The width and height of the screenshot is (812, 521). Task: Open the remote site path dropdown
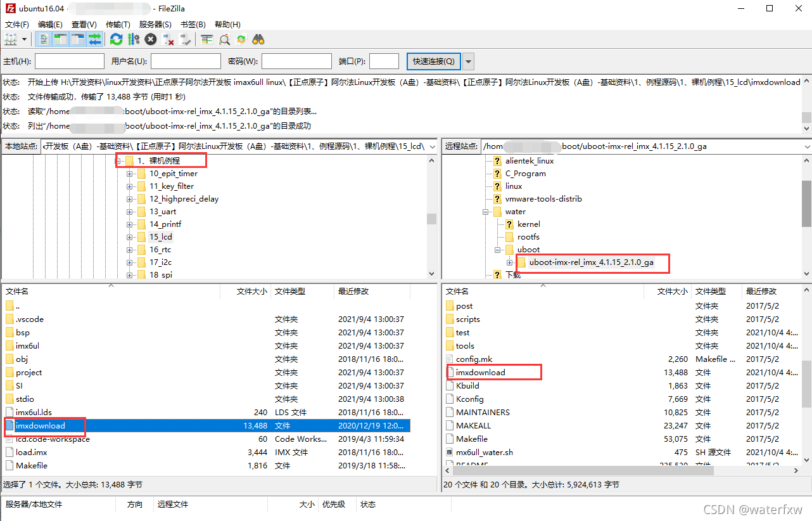click(806, 146)
